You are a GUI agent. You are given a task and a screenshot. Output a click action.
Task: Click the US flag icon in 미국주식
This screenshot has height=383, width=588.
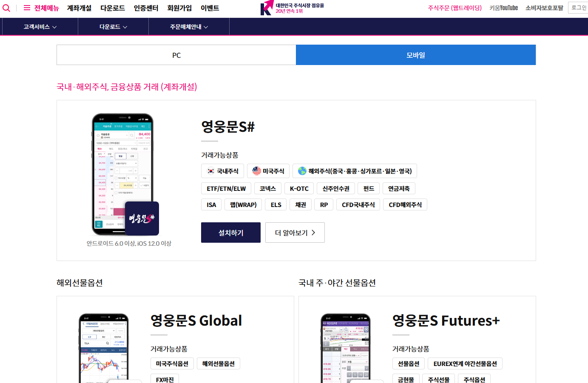click(x=257, y=171)
